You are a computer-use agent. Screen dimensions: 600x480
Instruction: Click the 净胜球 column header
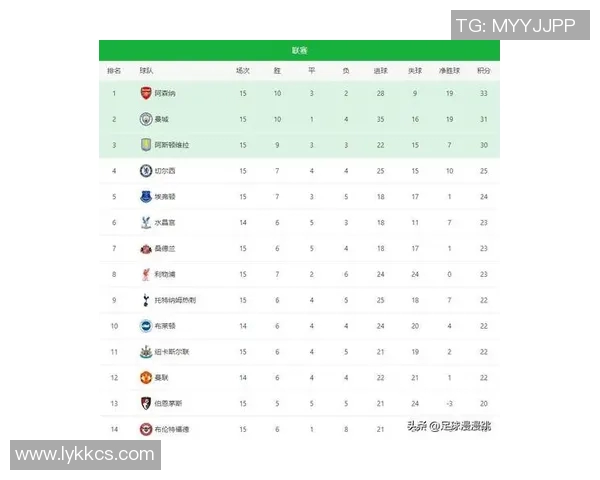449,71
